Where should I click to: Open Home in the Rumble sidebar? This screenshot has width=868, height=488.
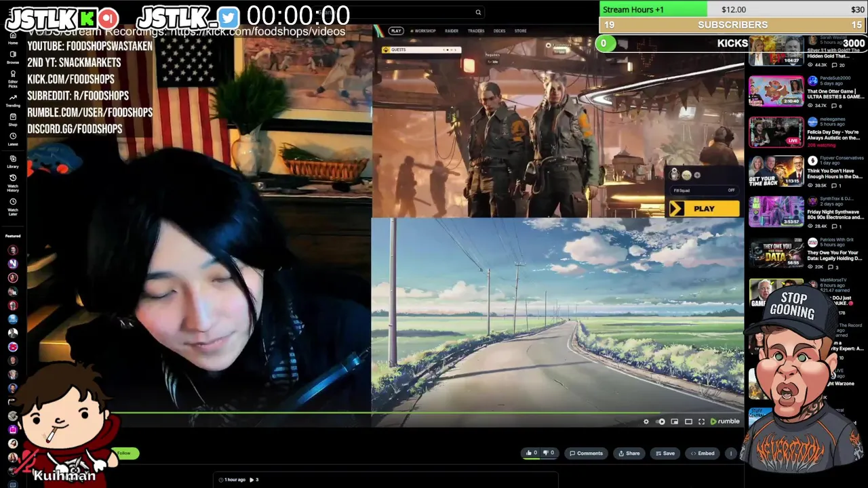pos(13,37)
